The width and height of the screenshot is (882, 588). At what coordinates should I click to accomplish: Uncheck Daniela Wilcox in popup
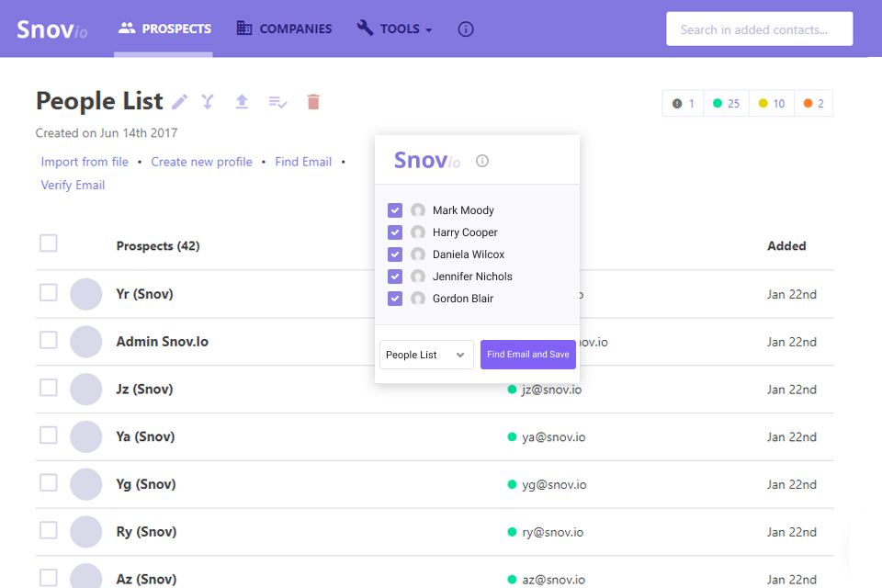[x=395, y=254]
